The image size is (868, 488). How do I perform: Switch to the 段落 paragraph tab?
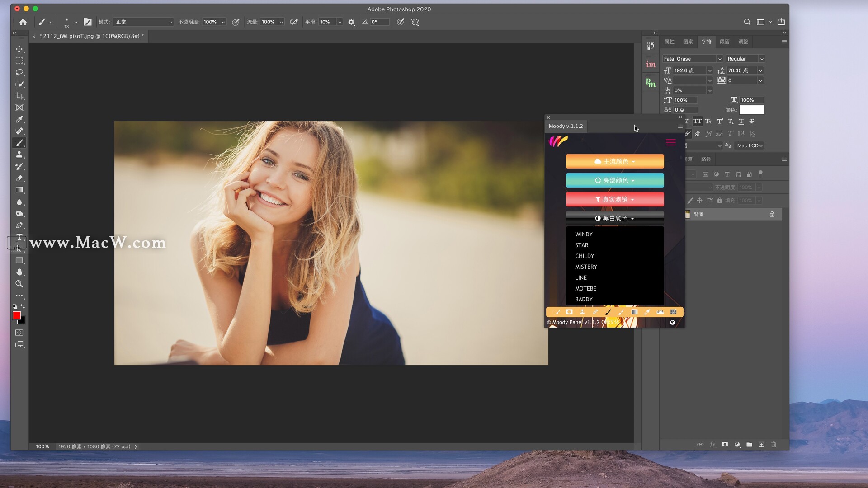tap(724, 42)
